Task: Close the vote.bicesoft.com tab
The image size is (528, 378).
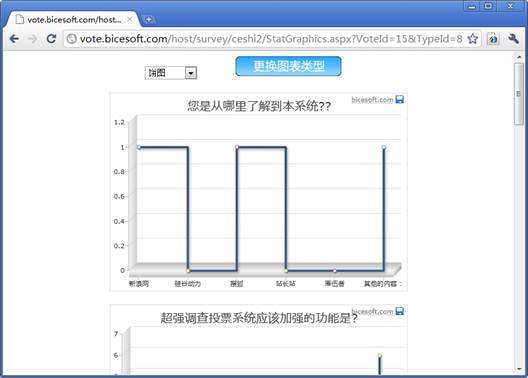Action: point(129,20)
